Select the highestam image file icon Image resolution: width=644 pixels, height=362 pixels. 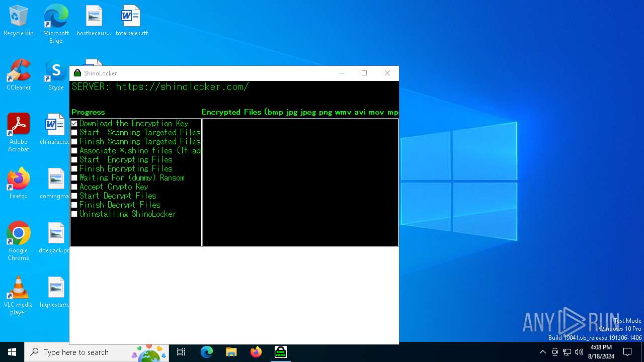[55, 293]
